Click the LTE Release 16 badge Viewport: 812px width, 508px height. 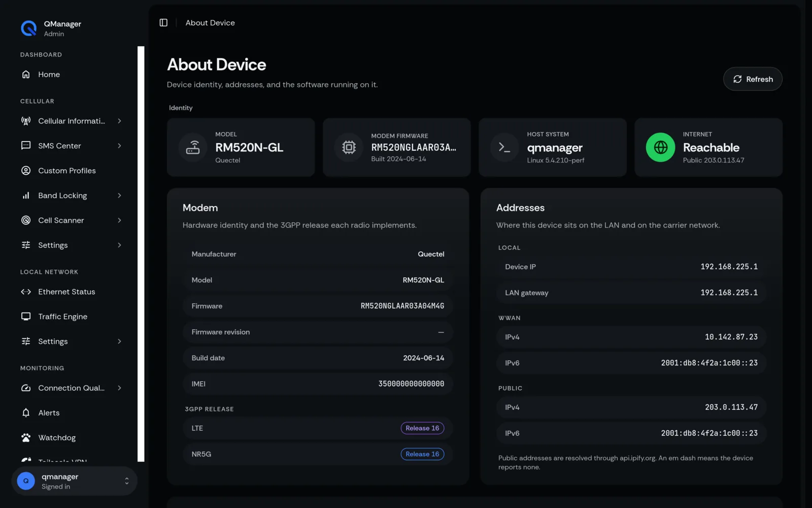pyautogui.click(x=422, y=428)
